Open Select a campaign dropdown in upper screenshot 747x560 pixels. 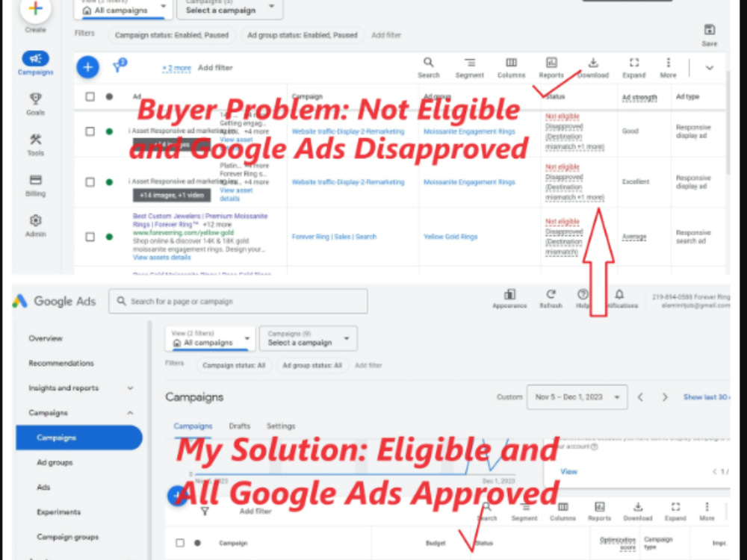(230, 10)
